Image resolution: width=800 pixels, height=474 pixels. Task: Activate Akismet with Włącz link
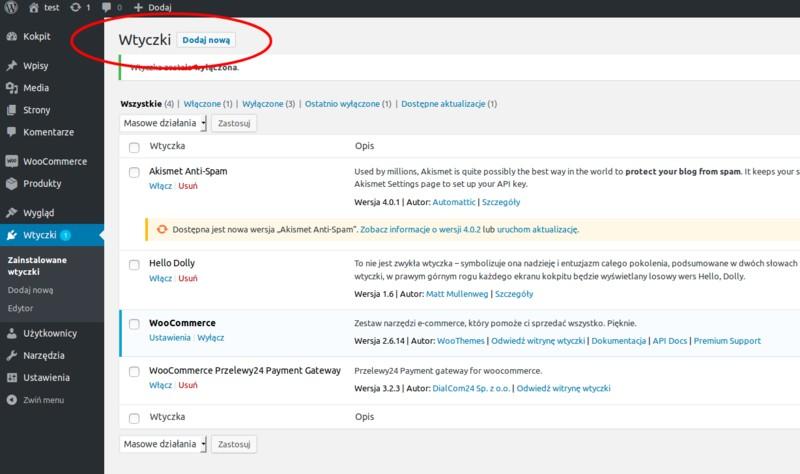tap(160, 186)
